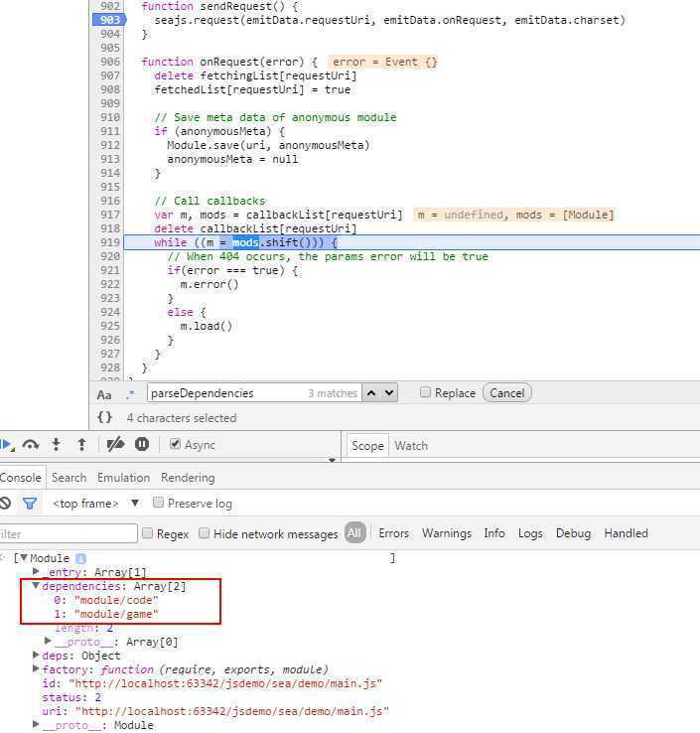The width and height of the screenshot is (700, 733).
Task: Filter console by Handled
Action: pos(626,533)
